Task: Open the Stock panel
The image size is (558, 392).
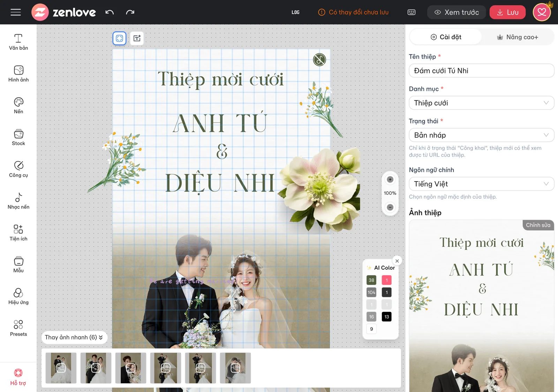Action: [18, 137]
